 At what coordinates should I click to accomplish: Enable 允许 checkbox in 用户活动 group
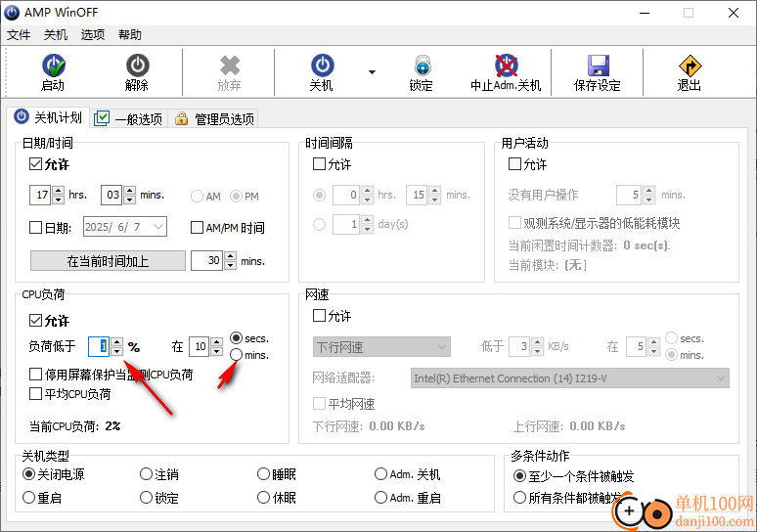point(515,164)
